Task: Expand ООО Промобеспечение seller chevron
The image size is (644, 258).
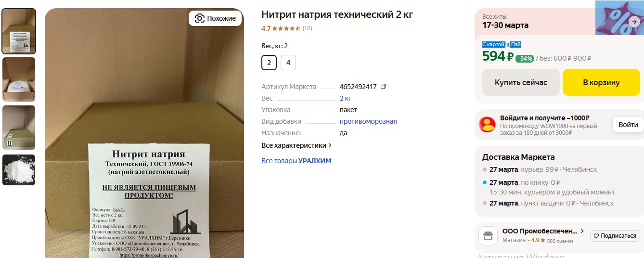Action: pos(582,231)
